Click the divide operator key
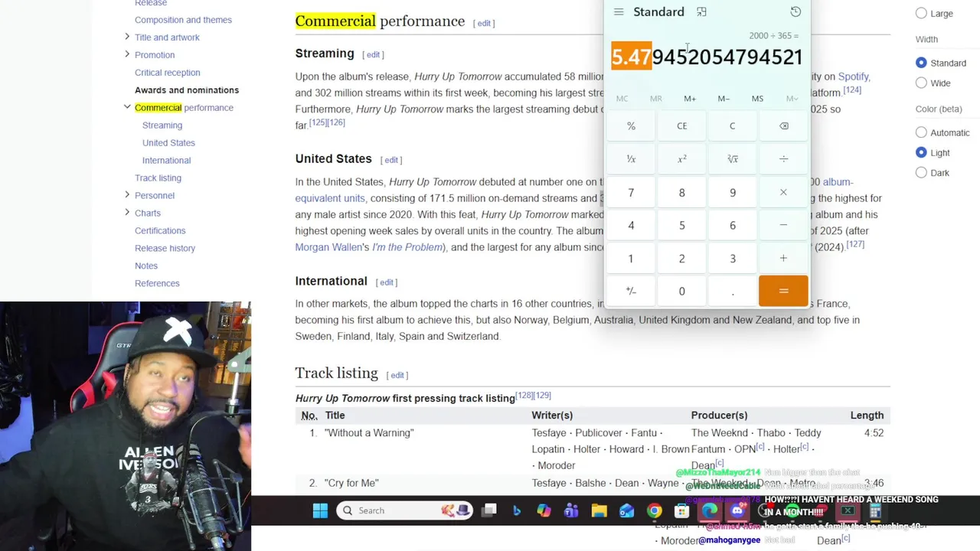Screen dimensions: 980x551 pyautogui.click(x=783, y=159)
